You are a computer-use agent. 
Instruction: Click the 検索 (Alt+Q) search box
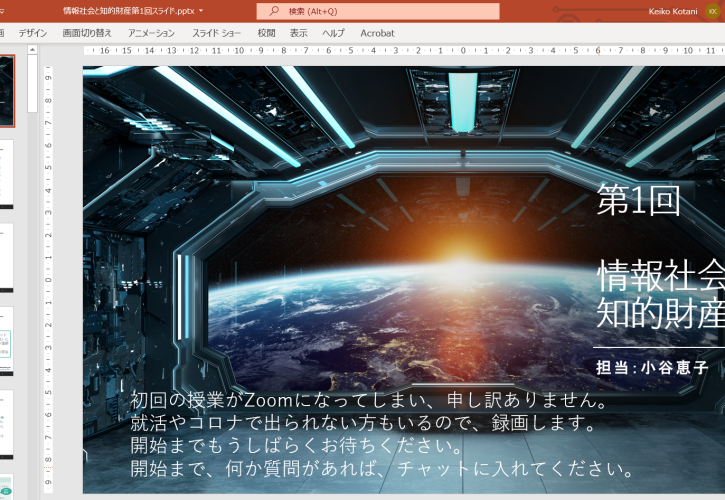(378, 11)
